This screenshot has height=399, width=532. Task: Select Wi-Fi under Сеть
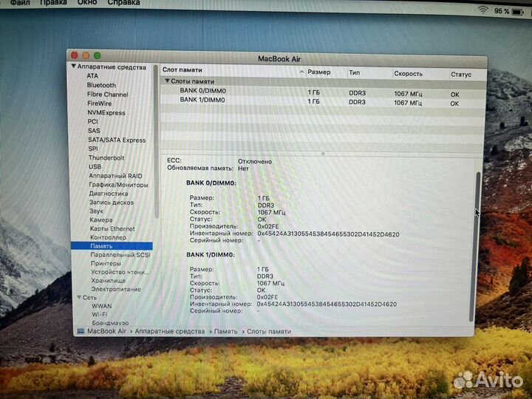click(x=100, y=314)
